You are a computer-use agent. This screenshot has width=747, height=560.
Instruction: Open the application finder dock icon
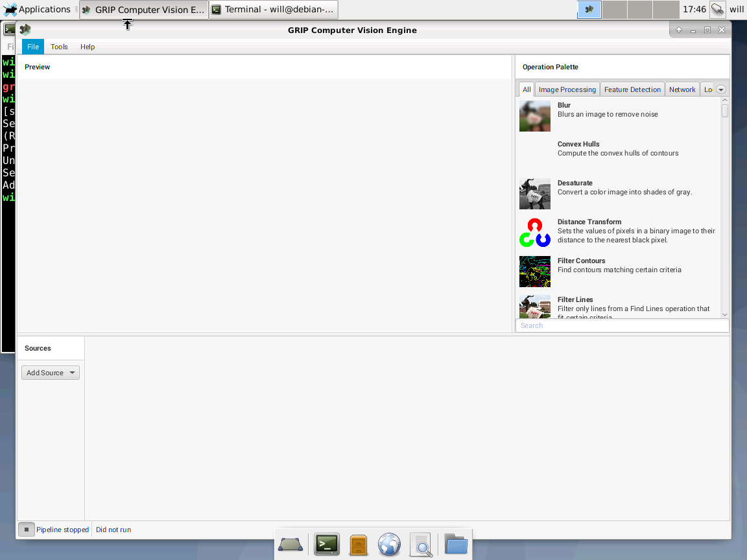click(421, 544)
